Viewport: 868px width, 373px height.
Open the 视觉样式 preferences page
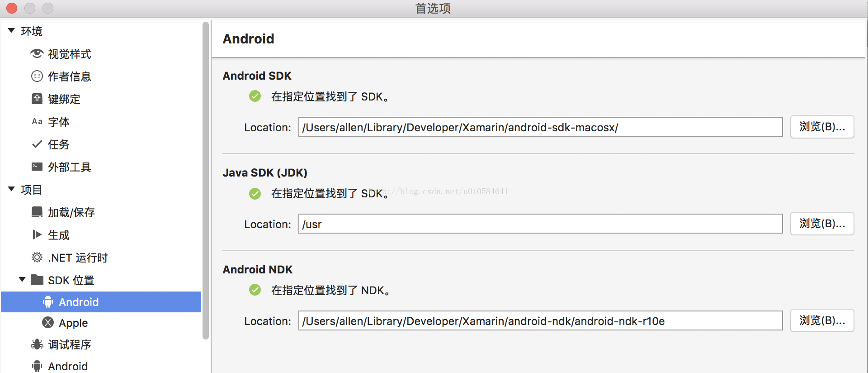tap(70, 54)
